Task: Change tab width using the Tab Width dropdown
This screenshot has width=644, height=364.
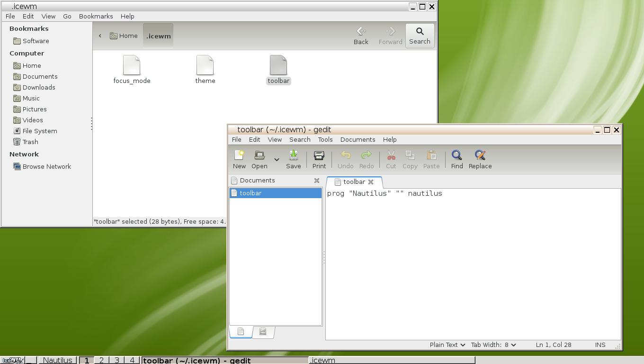Action: click(x=493, y=345)
